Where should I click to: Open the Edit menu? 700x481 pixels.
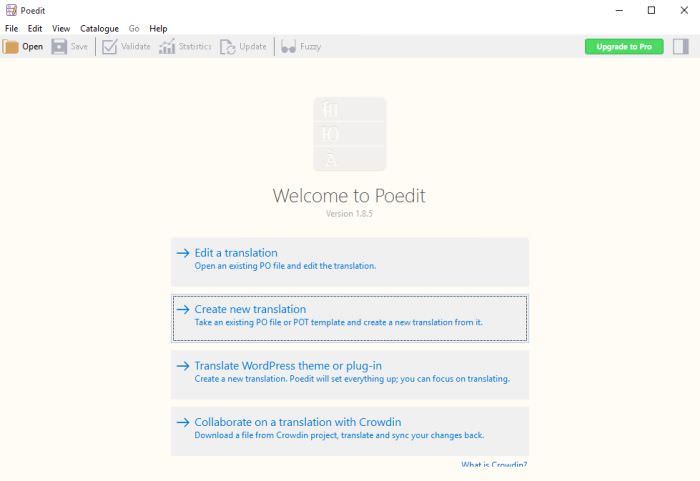coord(35,29)
